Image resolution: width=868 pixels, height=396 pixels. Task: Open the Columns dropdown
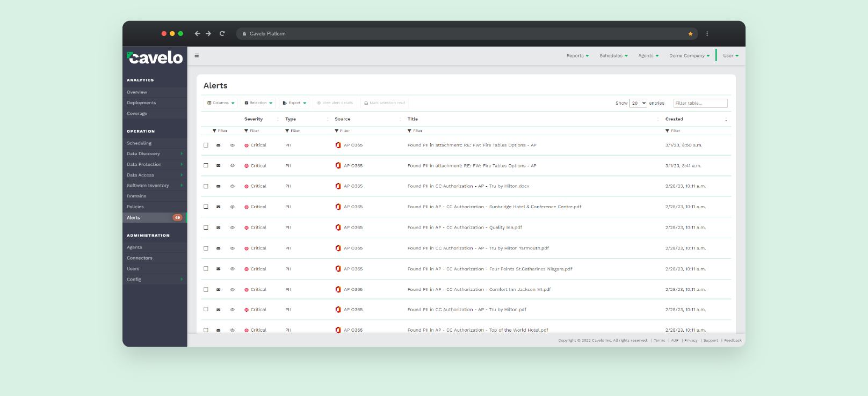click(x=221, y=103)
